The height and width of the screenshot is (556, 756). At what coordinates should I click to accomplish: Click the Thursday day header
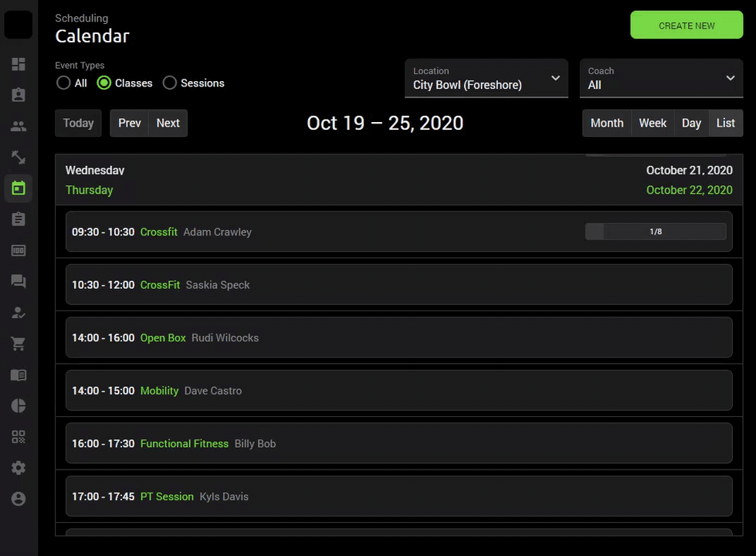pos(90,190)
